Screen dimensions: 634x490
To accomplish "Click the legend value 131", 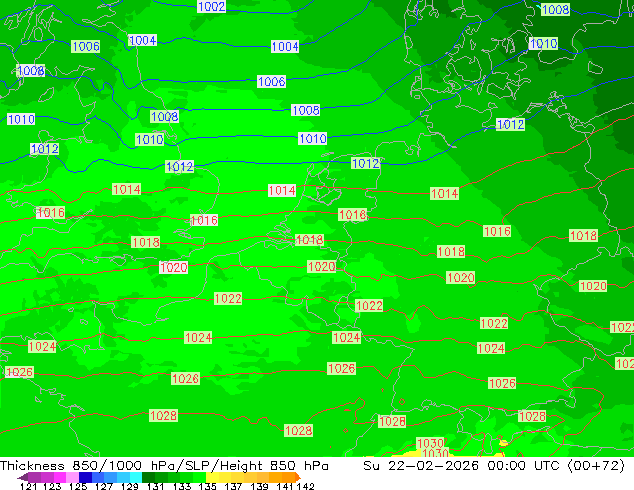I will tap(156, 486).
